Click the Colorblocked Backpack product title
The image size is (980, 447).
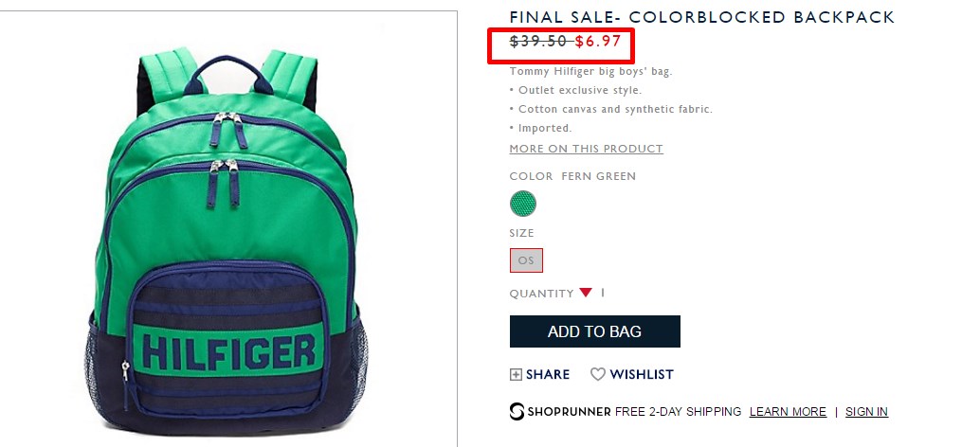[x=702, y=17]
